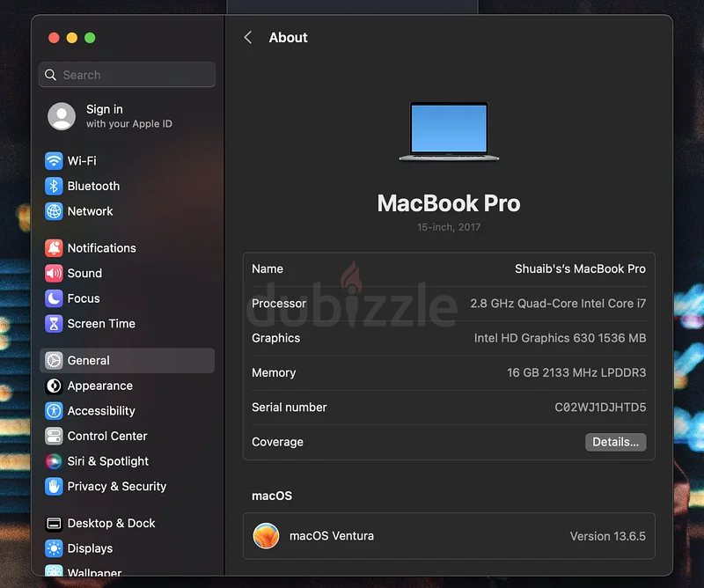
Task: Select Screen Time in sidebar
Action: pyautogui.click(x=101, y=323)
